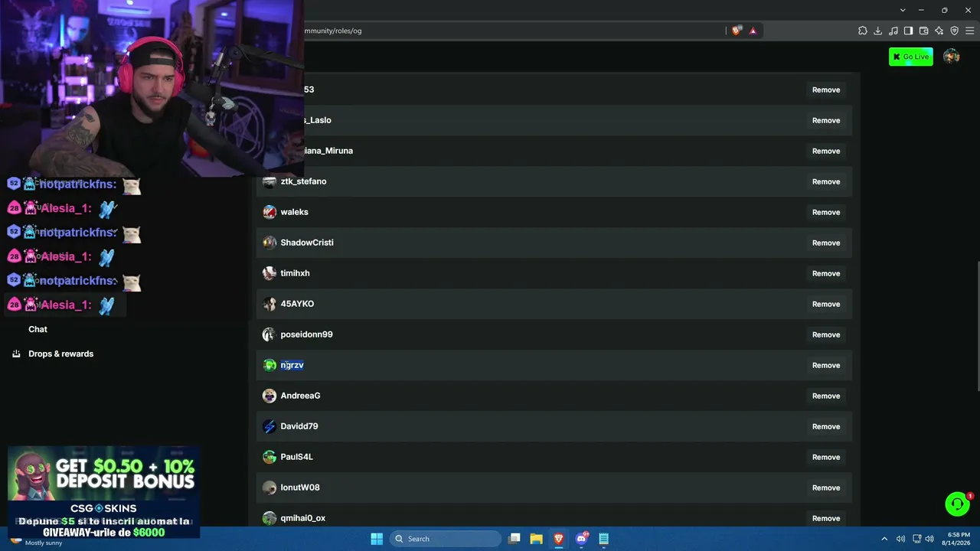Remove qmihai0_ox from the role
This screenshot has height=551, width=980.
click(826, 518)
